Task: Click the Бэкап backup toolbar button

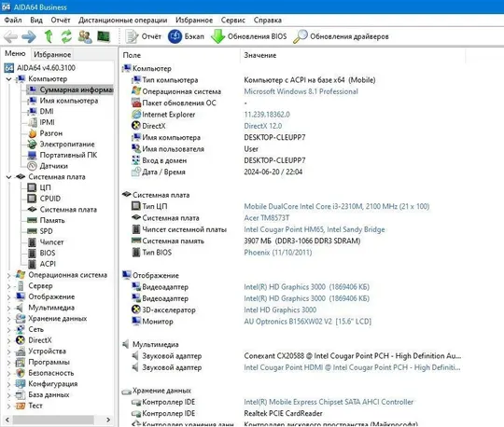Action: pyautogui.click(x=186, y=36)
